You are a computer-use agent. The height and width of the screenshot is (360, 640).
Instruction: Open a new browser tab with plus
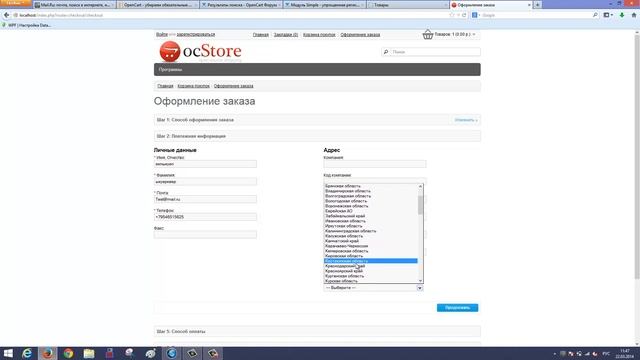click(538, 5)
